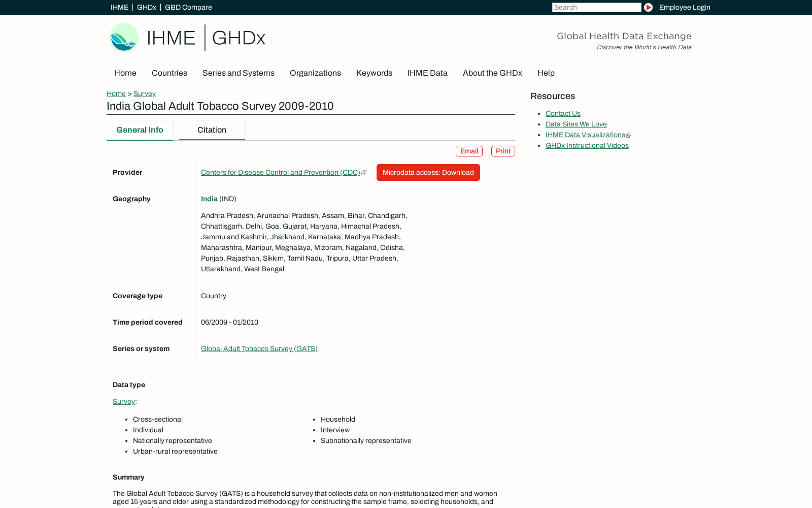The height and width of the screenshot is (508, 812).
Task: Click the Individual list item
Action: click(x=148, y=430)
